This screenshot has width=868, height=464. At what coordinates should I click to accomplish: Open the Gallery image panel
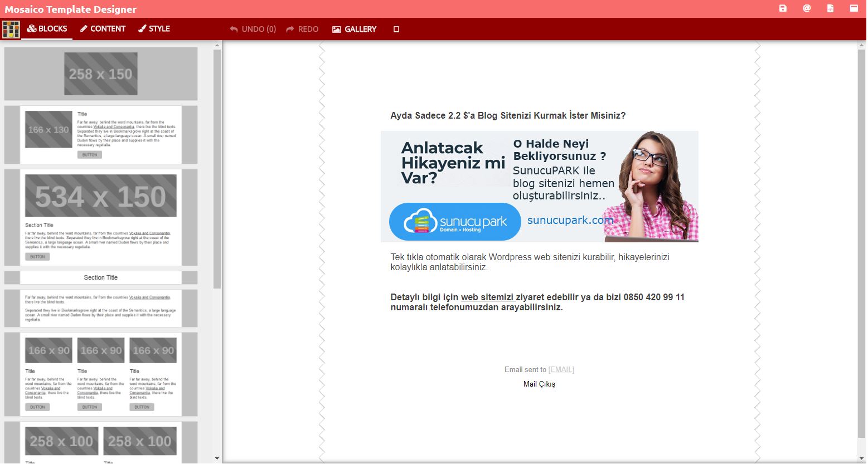355,29
